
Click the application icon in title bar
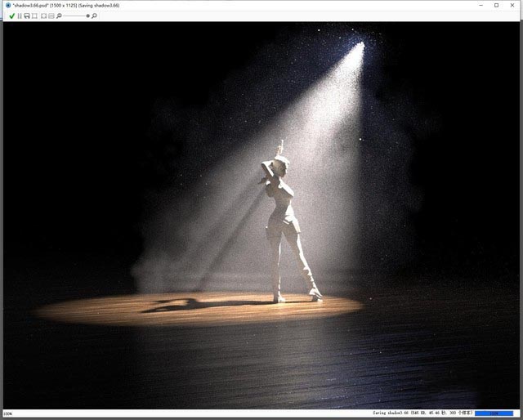(7, 5)
